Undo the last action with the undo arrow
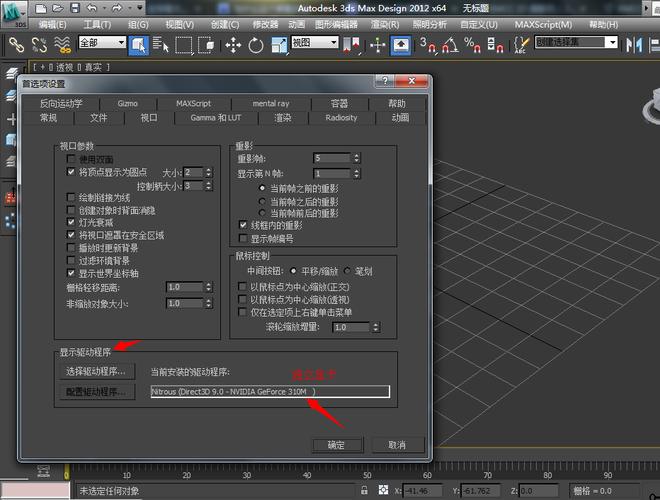 click(92, 8)
